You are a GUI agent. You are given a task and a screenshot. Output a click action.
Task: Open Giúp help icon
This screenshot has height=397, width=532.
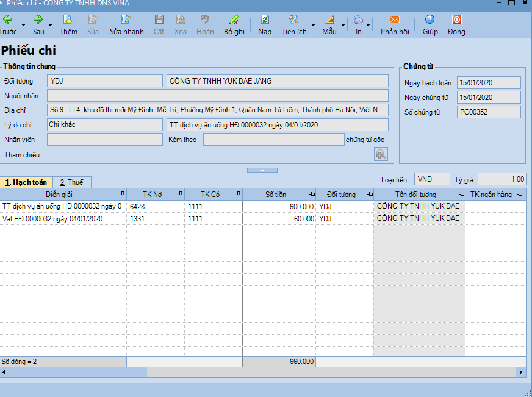pyautogui.click(x=430, y=24)
